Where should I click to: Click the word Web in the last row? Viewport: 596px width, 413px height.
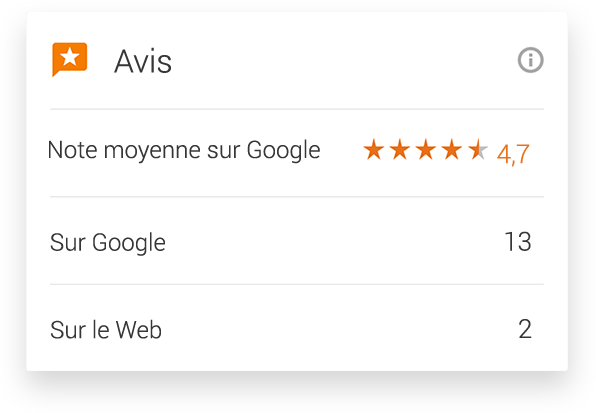(139, 329)
